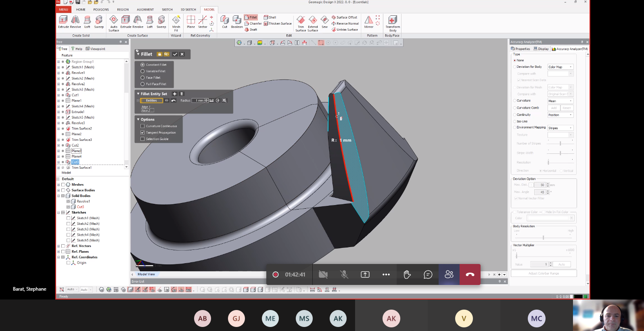
Task: Select the Variable Fillet radio option
Action: (142, 71)
